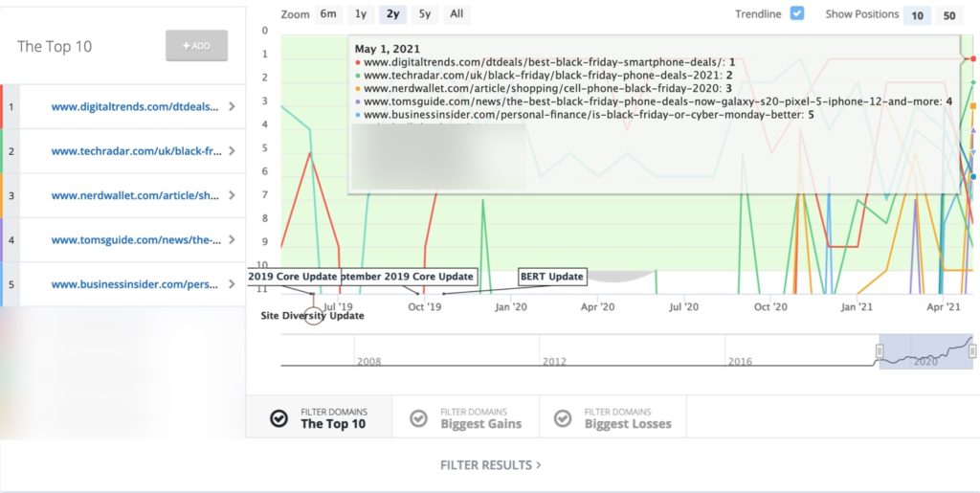Switch zoom range to 5y
The height and width of the screenshot is (493, 980).
(424, 13)
